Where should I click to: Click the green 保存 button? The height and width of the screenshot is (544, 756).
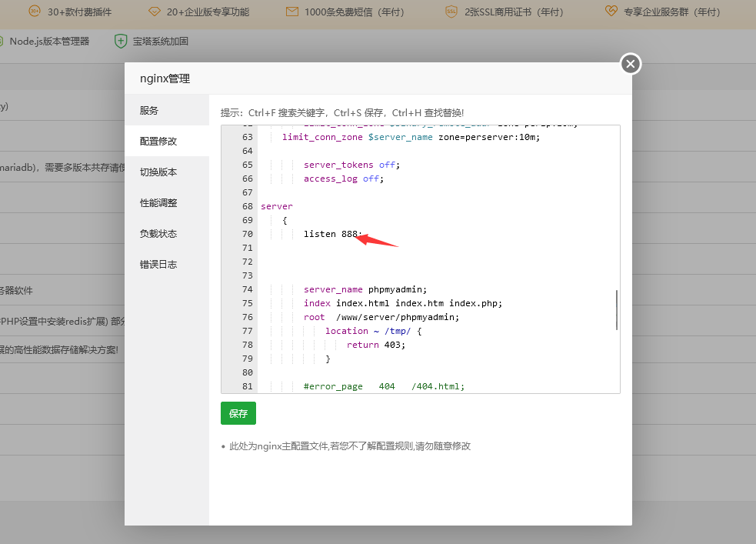[x=238, y=413]
